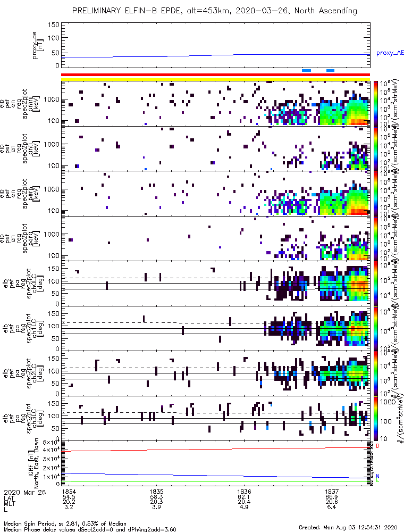The height and width of the screenshot is (532, 412).
Task: Click the 1836 time tick label
Action: tap(244, 492)
